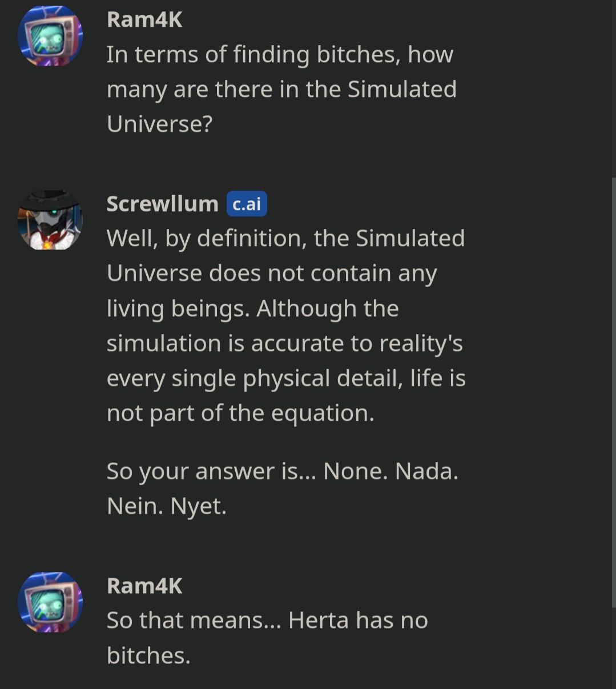Click Ram4K's zombie TV avatar in the first message

pyautogui.click(x=50, y=35)
